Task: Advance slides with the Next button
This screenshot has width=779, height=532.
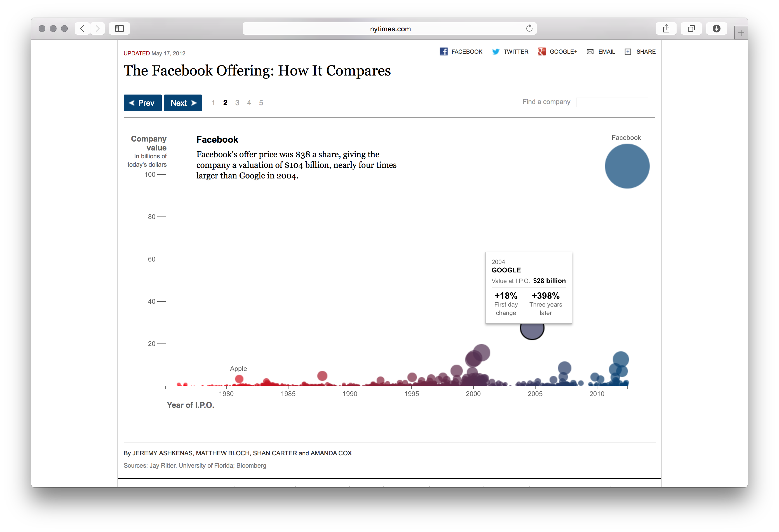Action: point(183,103)
